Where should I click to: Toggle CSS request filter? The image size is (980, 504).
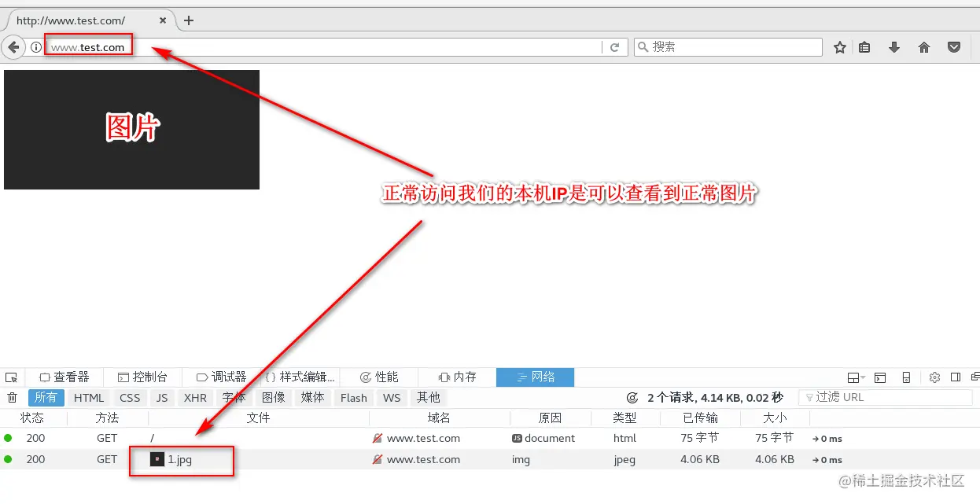pos(130,398)
